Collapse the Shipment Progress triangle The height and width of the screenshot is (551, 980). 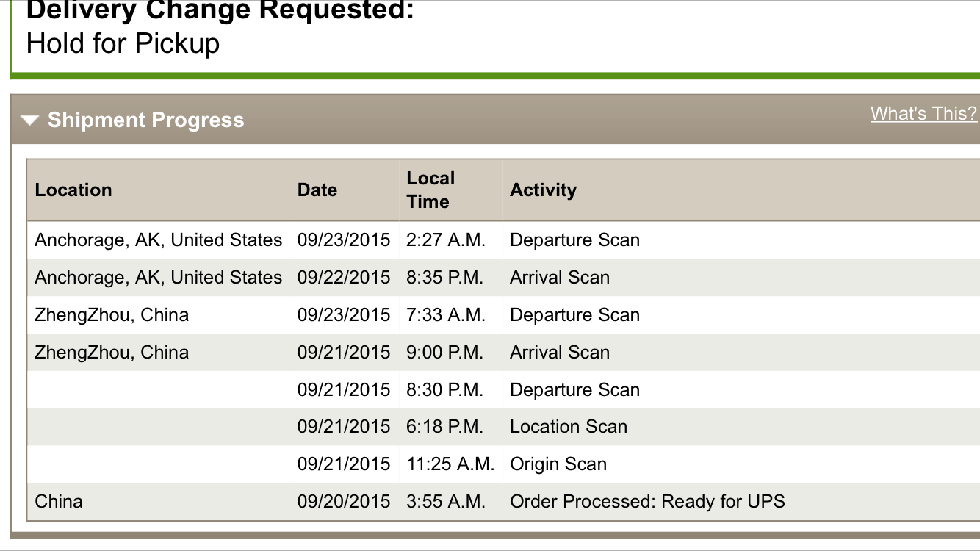click(29, 120)
